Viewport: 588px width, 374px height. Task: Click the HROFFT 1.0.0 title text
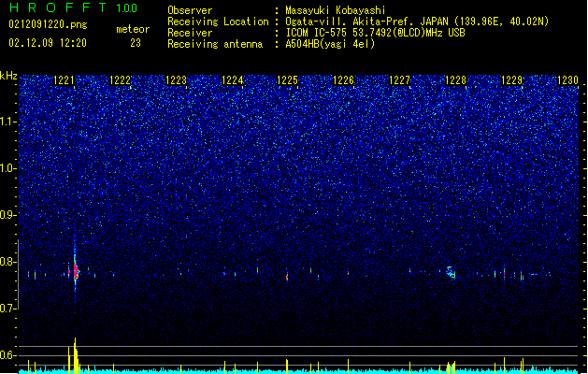(x=74, y=7)
